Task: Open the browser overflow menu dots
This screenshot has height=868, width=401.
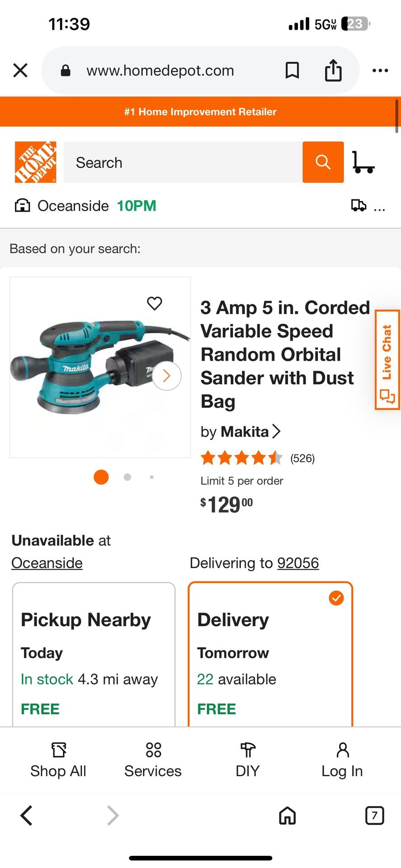Action: (x=380, y=70)
